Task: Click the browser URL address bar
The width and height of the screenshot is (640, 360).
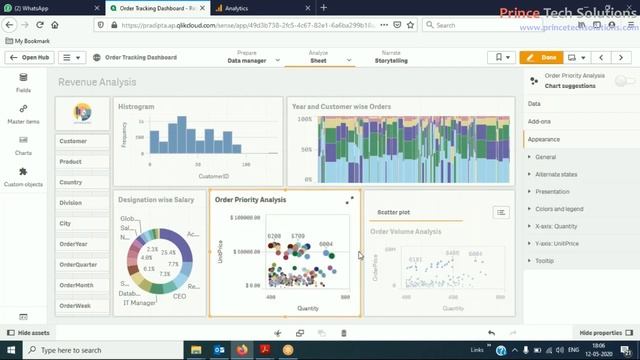Action: [x=248, y=25]
